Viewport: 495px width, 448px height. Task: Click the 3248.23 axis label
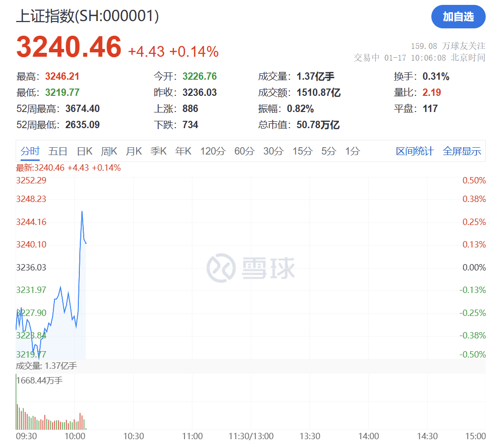(x=31, y=199)
